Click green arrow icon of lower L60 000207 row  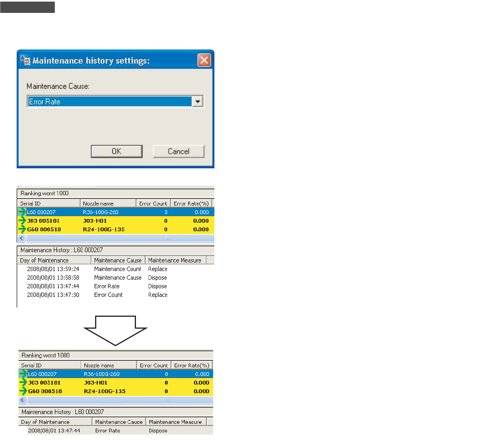23,374
